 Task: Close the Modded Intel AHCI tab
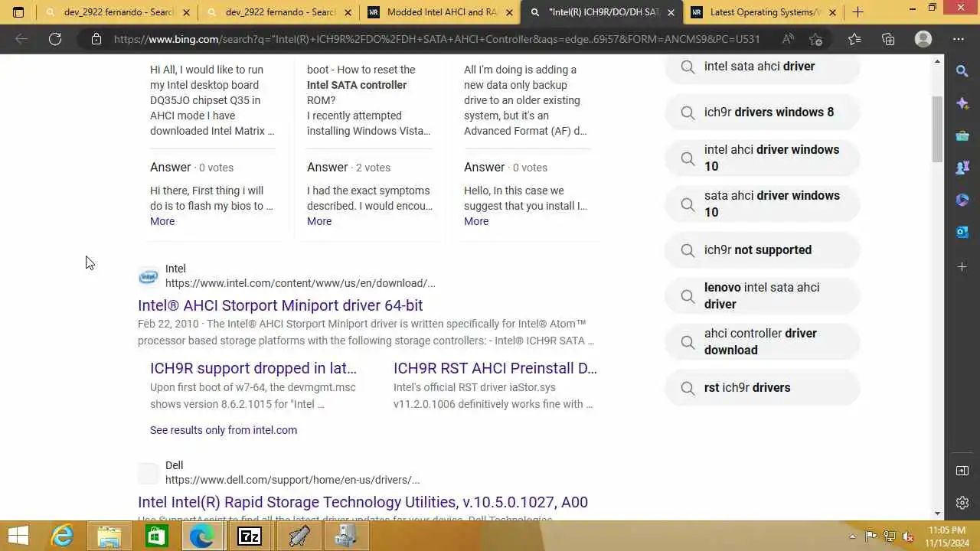point(509,12)
